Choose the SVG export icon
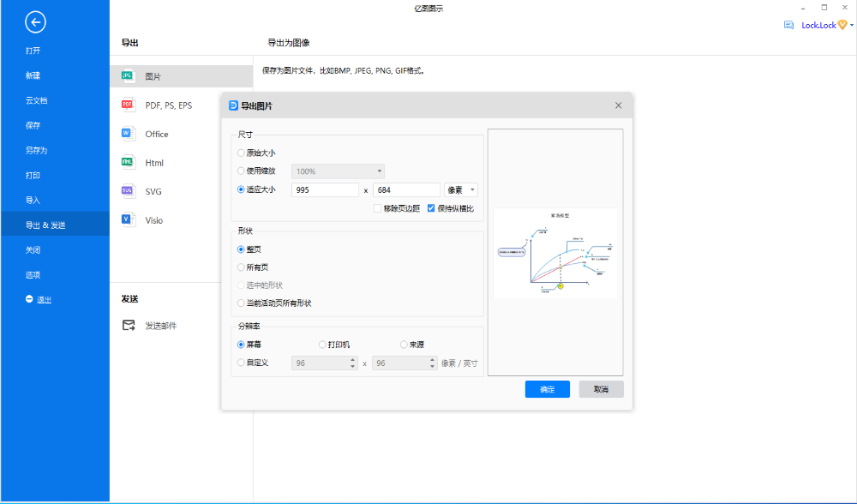The width and height of the screenshot is (857, 504). tap(128, 191)
